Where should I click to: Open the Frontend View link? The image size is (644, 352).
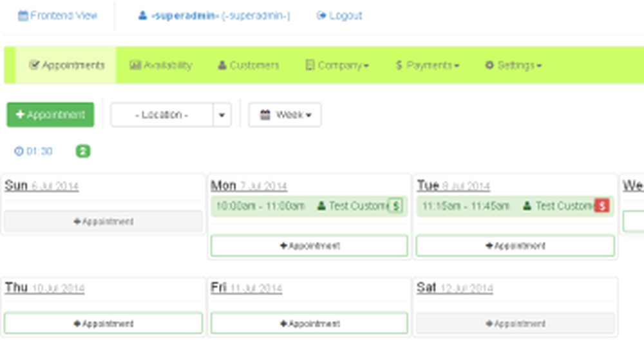click(x=57, y=15)
